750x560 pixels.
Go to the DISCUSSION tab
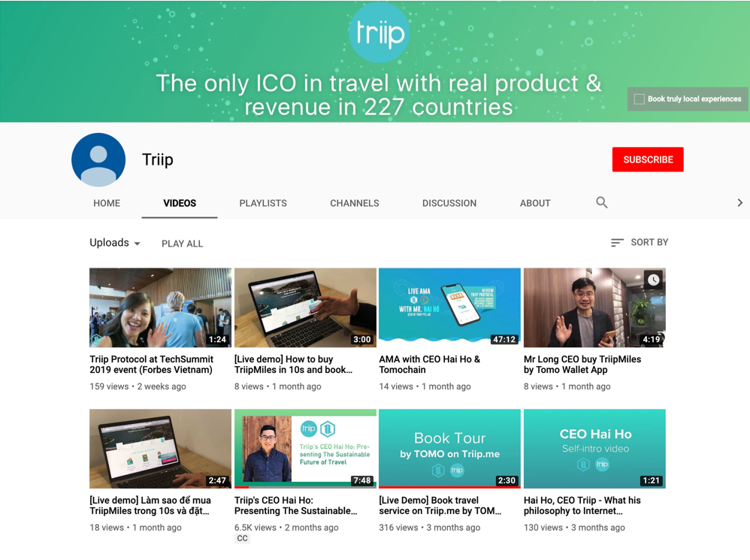point(449,203)
